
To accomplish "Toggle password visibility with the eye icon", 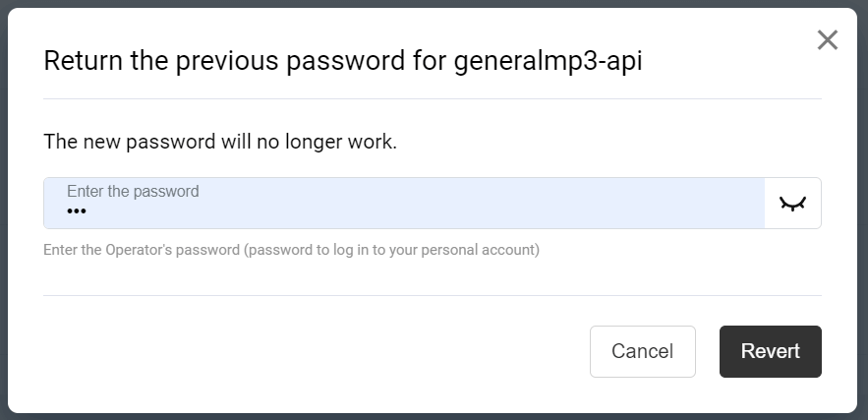I will (792, 204).
